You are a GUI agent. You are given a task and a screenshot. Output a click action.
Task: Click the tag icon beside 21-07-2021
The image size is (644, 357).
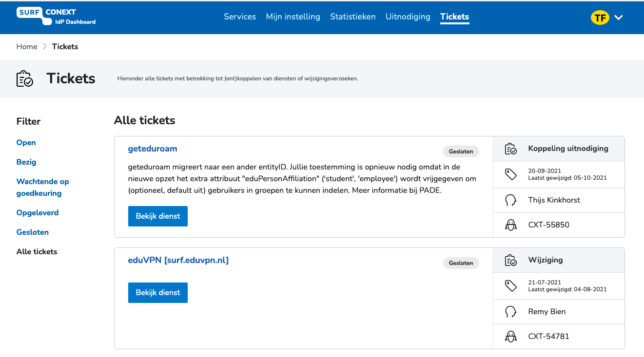(510, 286)
